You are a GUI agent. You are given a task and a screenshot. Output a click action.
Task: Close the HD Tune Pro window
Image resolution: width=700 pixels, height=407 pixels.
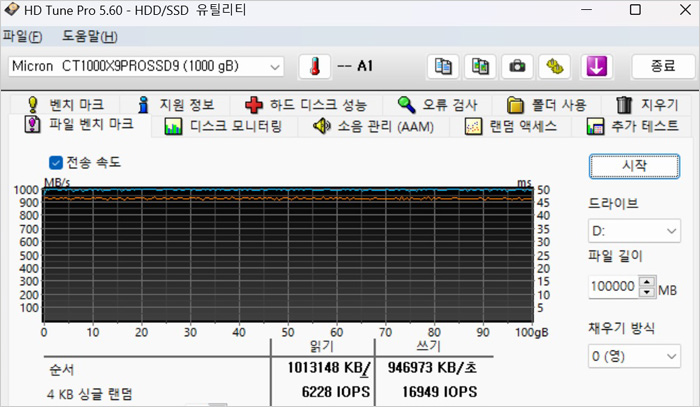[x=685, y=10]
